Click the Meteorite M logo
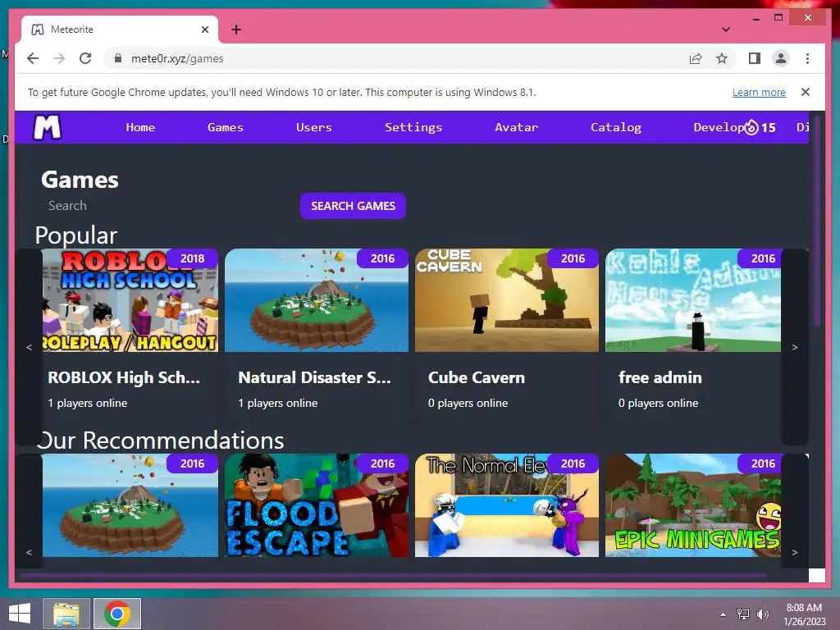The height and width of the screenshot is (630, 840). [47, 127]
